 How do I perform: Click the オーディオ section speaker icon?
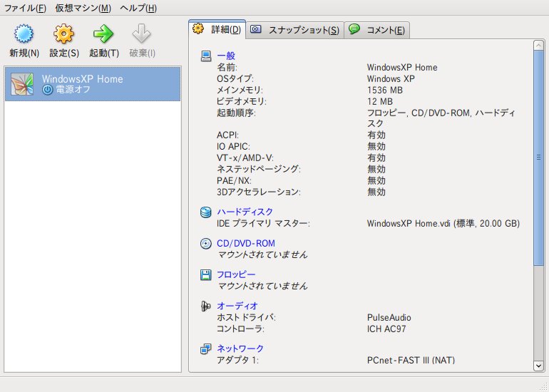(x=206, y=306)
